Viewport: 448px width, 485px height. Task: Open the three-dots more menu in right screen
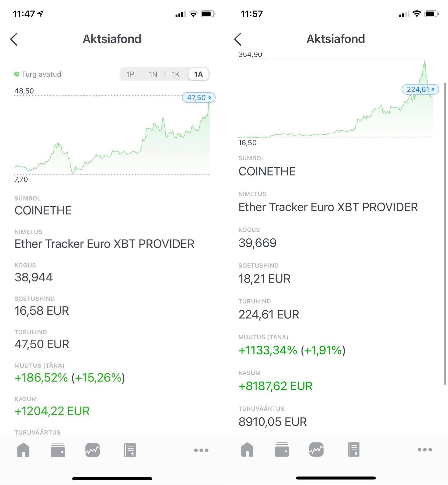coord(425,450)
